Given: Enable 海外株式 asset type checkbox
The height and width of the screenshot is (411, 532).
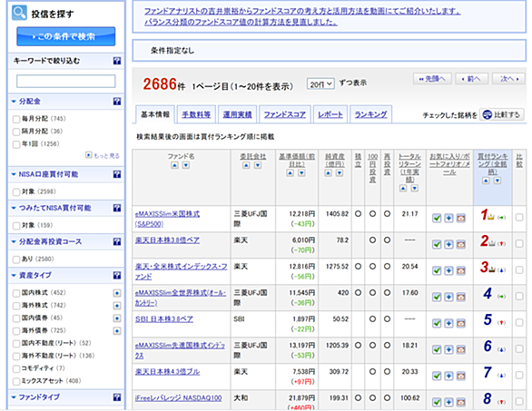Looking at the screenshot, I should point(16,306).
